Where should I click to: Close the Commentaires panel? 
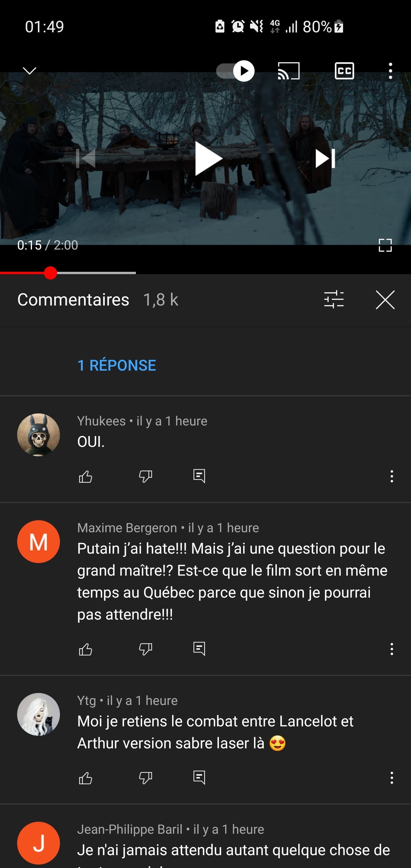click(x=385, y=300)
